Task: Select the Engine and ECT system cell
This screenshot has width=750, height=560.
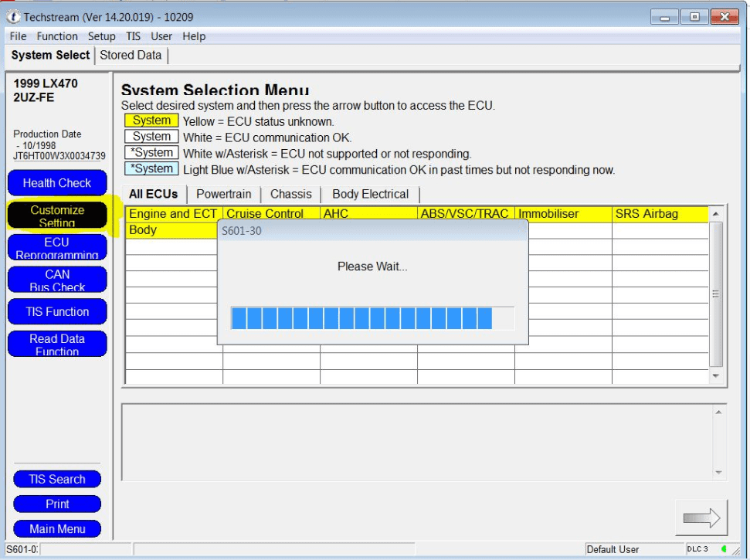Action: (174, 214)
